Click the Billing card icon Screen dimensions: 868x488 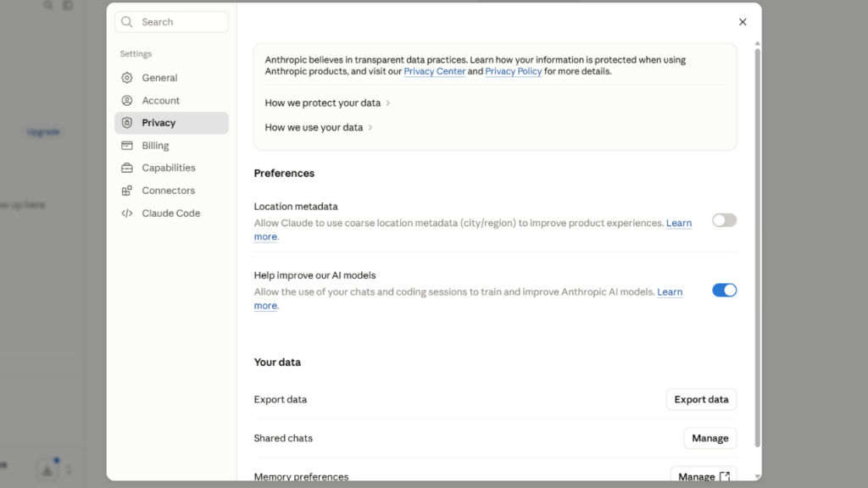pos(127,146)
